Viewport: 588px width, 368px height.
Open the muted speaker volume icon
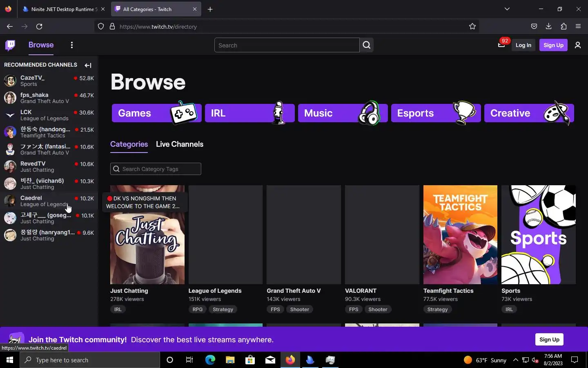click(x=535, y=360)
